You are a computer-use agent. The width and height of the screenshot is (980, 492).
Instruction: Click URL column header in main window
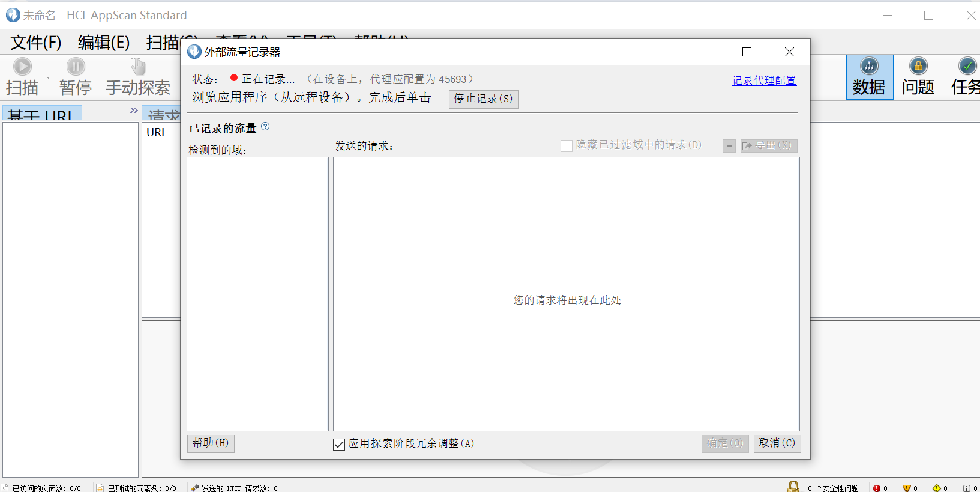(157, 132)
